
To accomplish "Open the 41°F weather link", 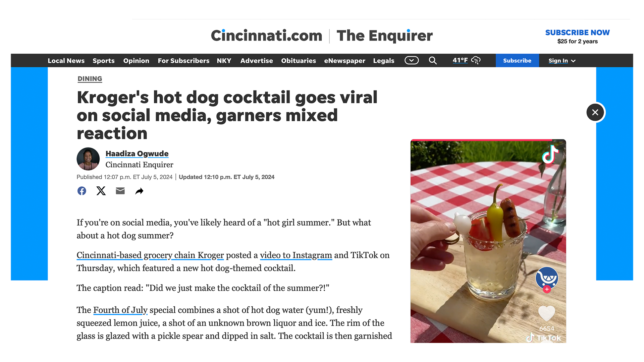I will [x=466, y=60].
